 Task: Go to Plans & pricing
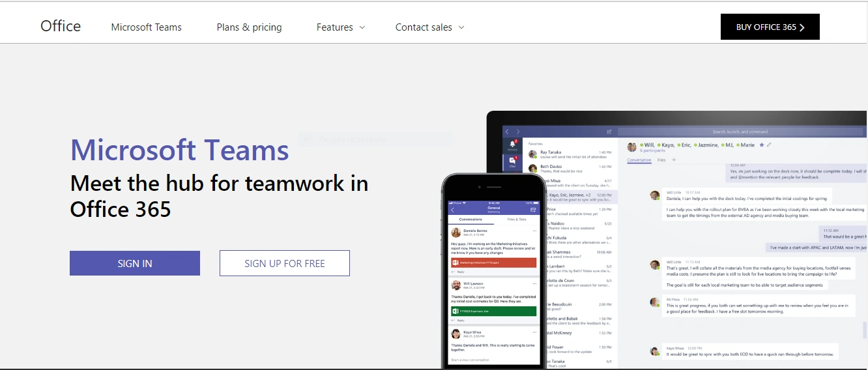tap(249, 27)
